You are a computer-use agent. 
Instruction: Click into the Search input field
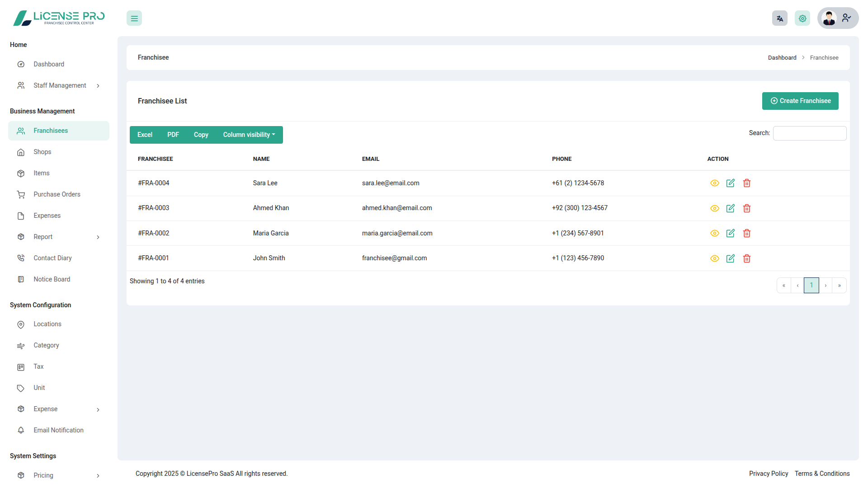[x=809, y=133]
